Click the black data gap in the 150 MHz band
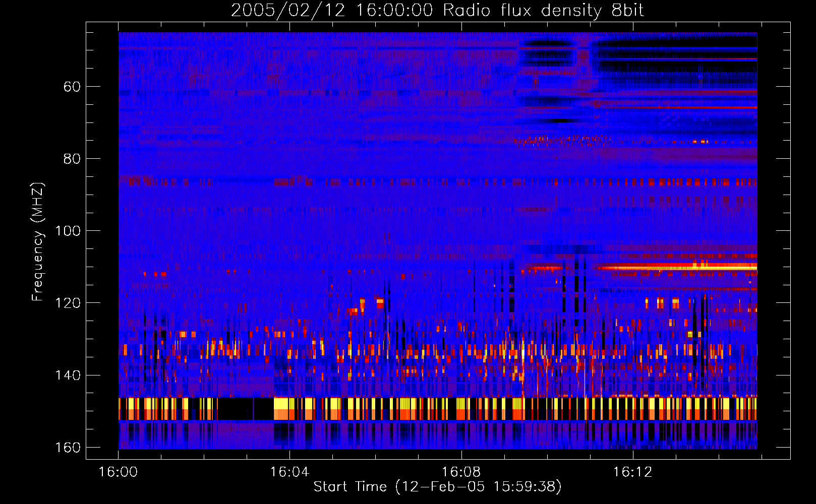Viewport: 816px width, 504px height. [x=246, y=409]
